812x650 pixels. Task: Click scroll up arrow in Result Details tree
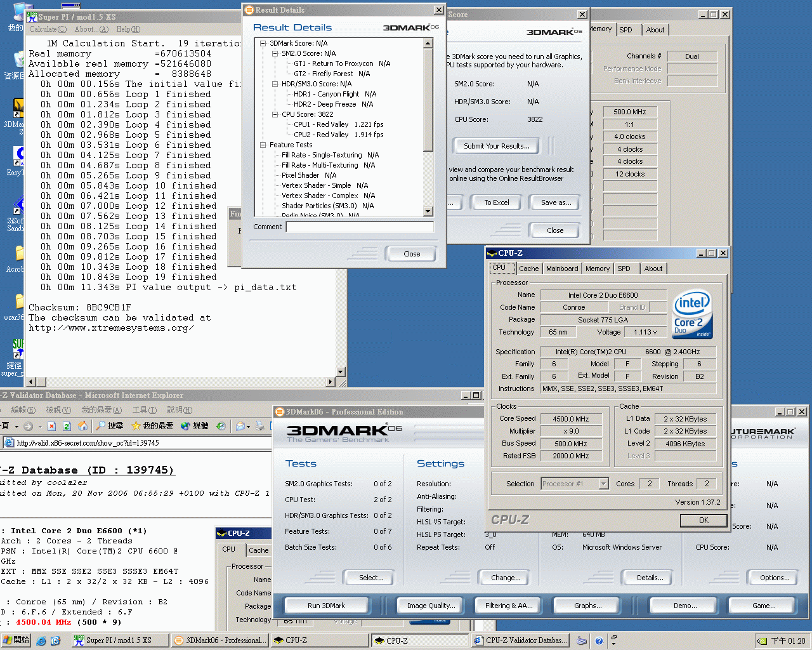(428, 43)
